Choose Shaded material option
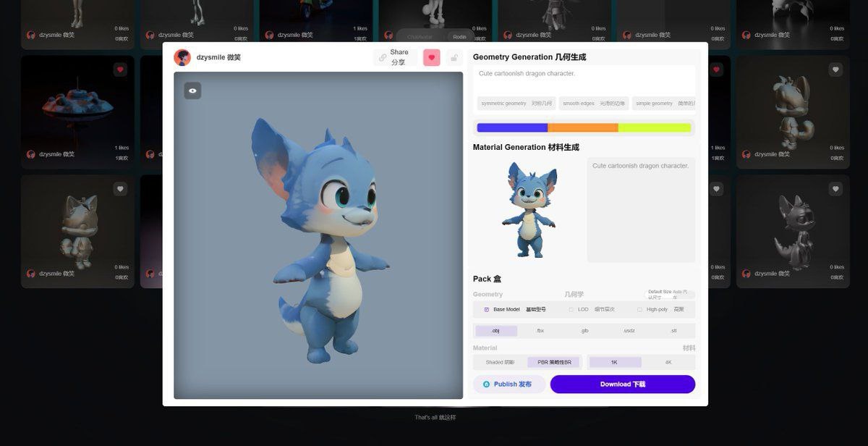The height and width of the screenshot is (446, 868). tap(500, 362)
